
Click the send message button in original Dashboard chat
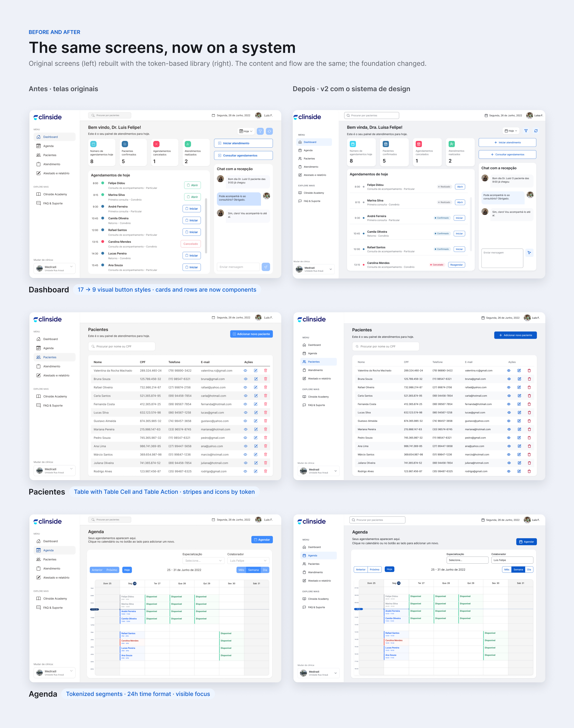[266, 267]
